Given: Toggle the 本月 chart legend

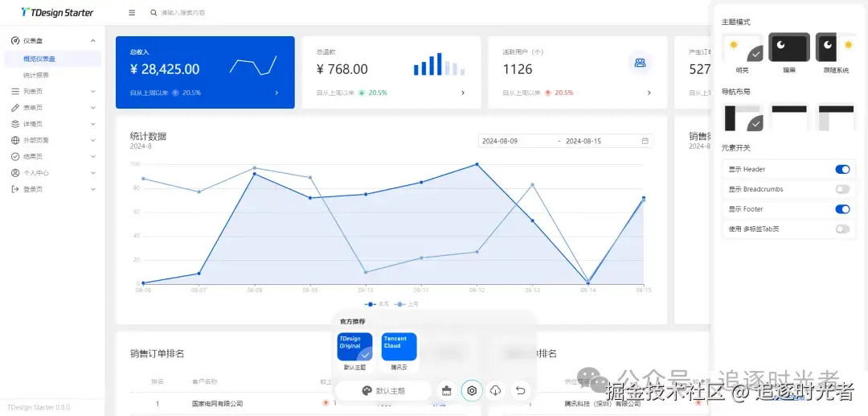Looking at the screenshot, I should [378, 304].
